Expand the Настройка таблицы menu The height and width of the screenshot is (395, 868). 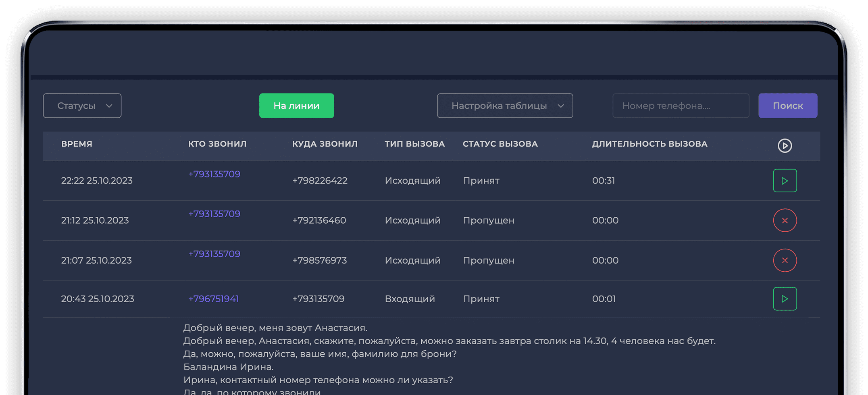tap(505, 106)
